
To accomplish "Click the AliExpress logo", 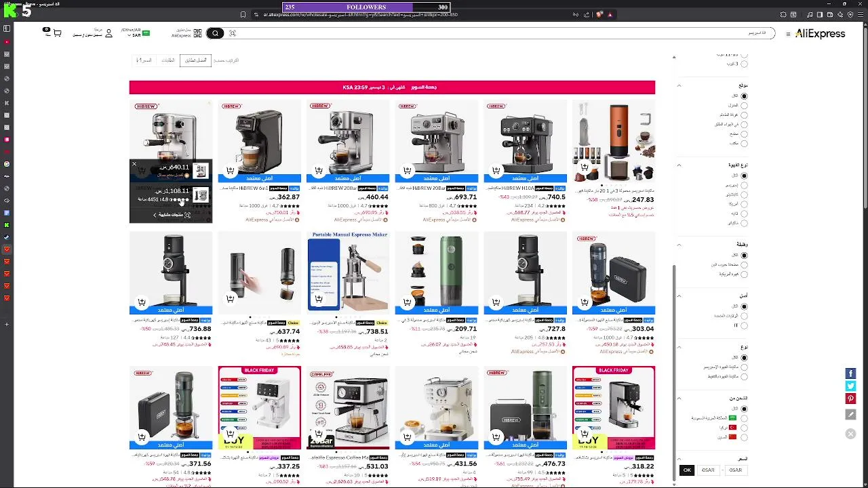I will (820, 33).
